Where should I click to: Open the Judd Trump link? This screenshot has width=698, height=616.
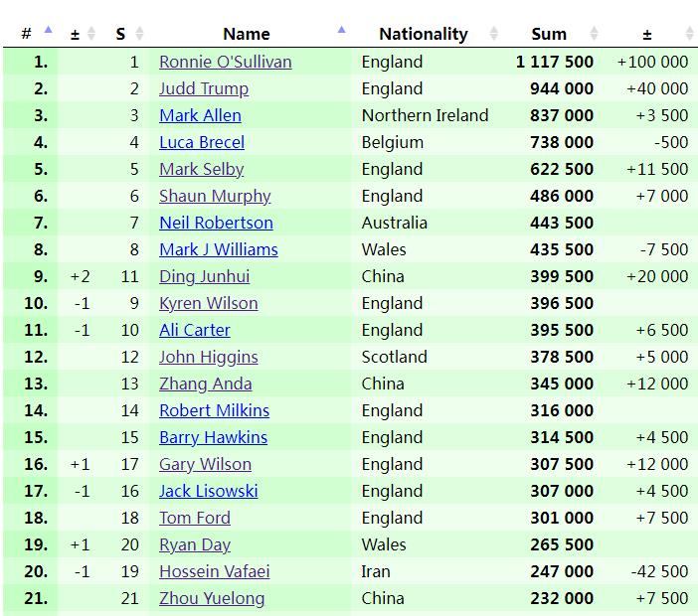pos(204,88)
